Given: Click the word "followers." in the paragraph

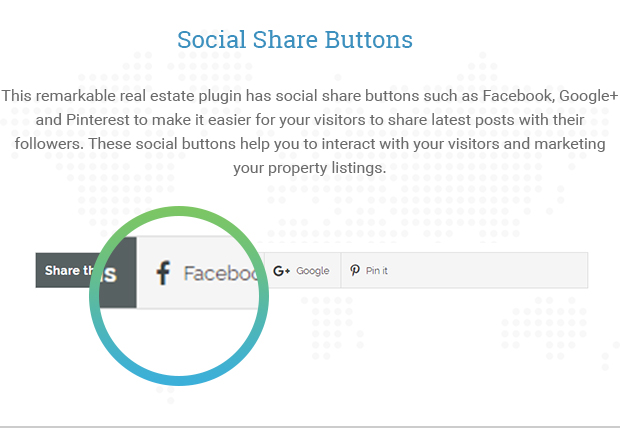Looking at the screenshot, I should [49, 144].
